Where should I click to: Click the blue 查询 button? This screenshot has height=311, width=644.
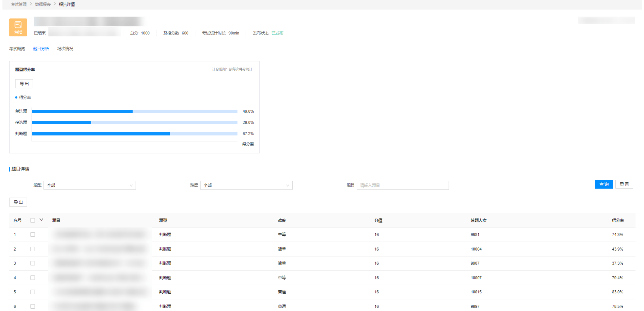pos(604,184)
